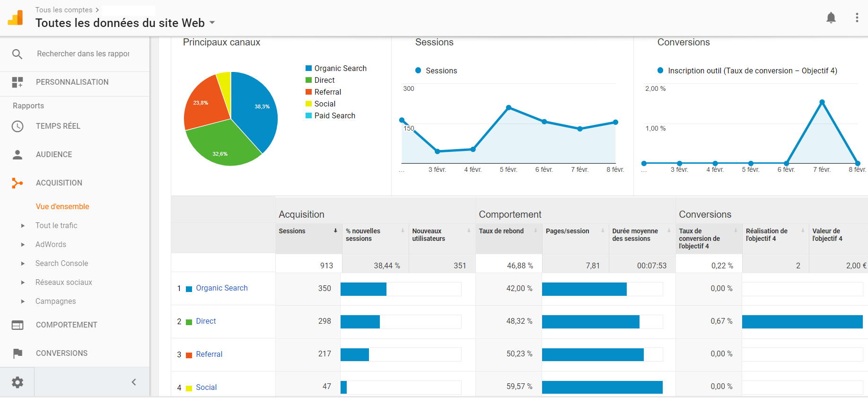The width and height of the screenshot is (868, 398).
Task: Open the Referral channel link
Action: click(209, 354)
